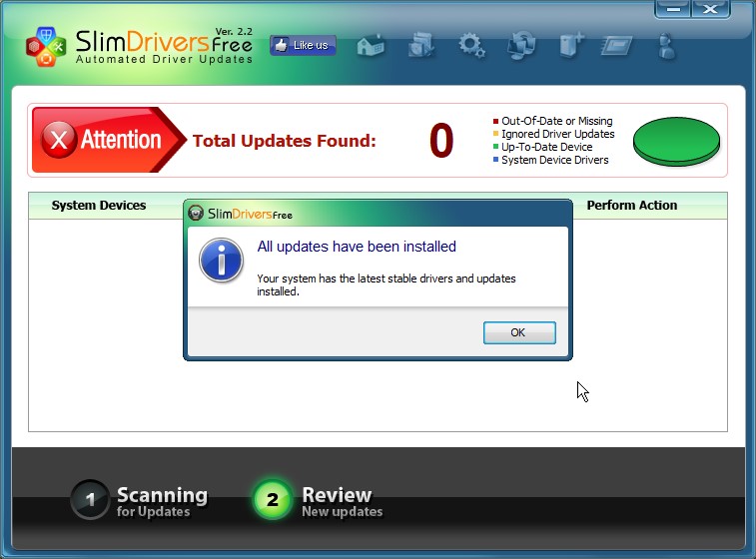Screen dimensions: 756x559
Task: Click the Out-Of-Date or Missing legend entry
Action: tap(553, 121)
